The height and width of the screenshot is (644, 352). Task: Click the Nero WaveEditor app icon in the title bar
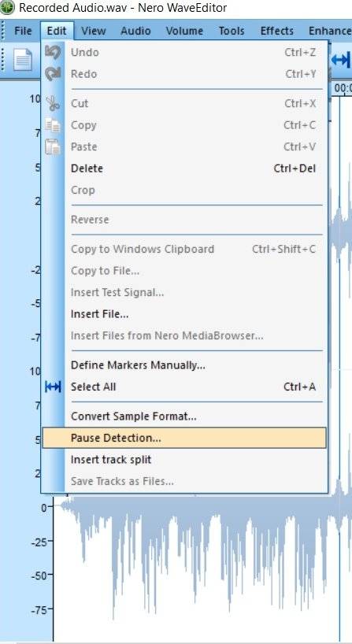click(7, 7)
